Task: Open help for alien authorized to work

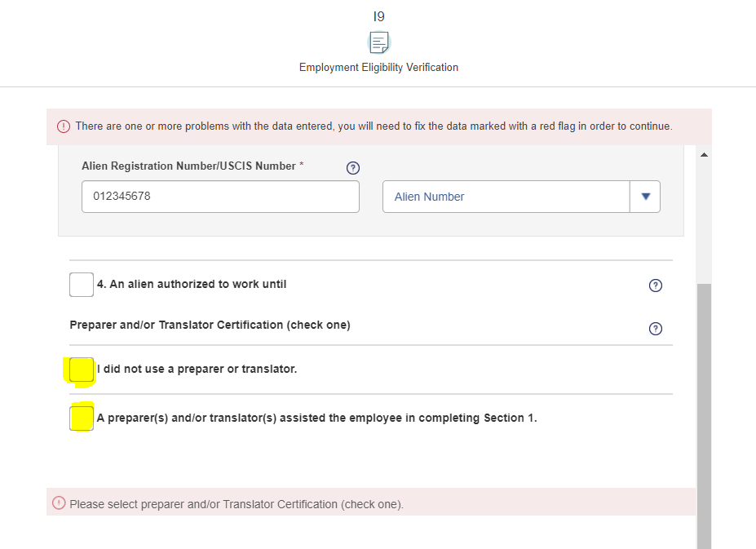Action: coord(655,286)
